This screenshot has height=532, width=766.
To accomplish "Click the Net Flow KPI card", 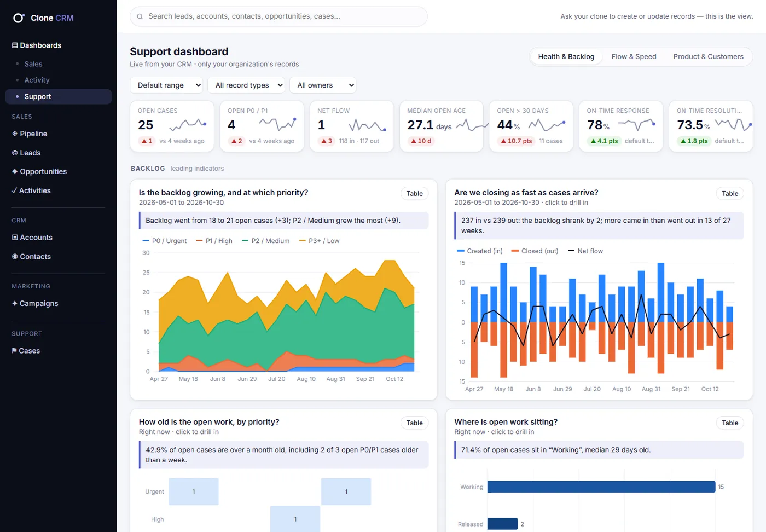I will 352,126.
